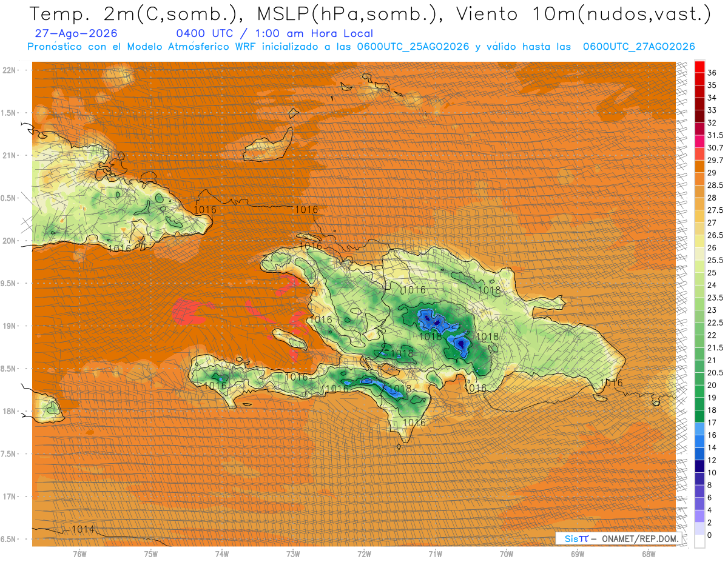Select the time '0400 UTC / 1:00 am Hora Local'

(274, 33)
